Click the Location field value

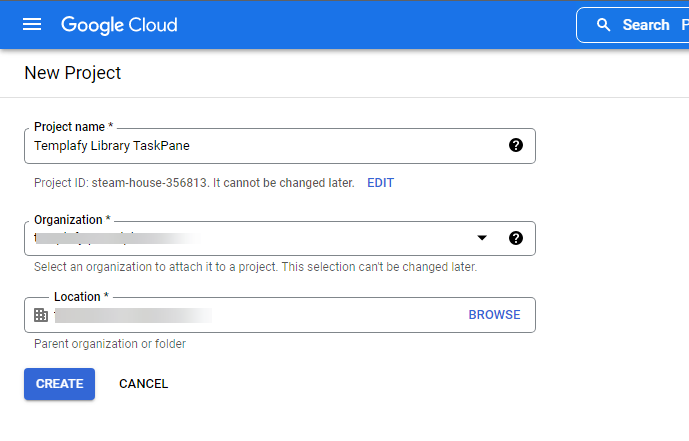[x=133, y=315]
